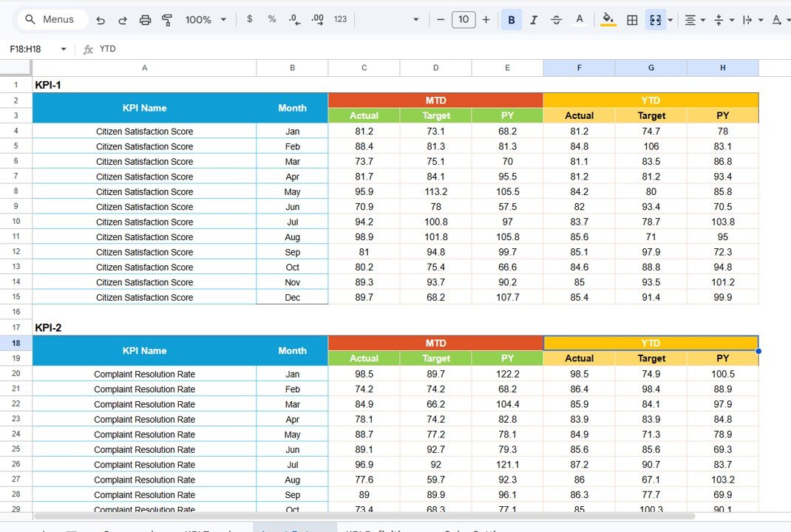Image resolution: width=791 pixels, height=532 pixels.
Task: Click the horizontal scrollbar at bottom
Action: click(x=364, y=516)
